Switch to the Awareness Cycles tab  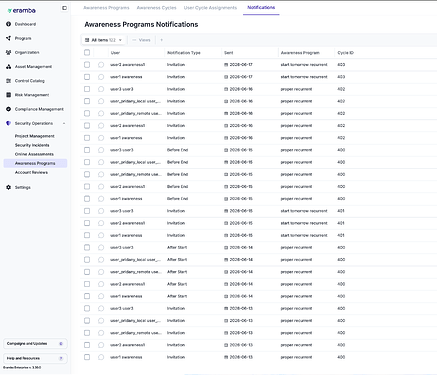(x=157, y=8)
